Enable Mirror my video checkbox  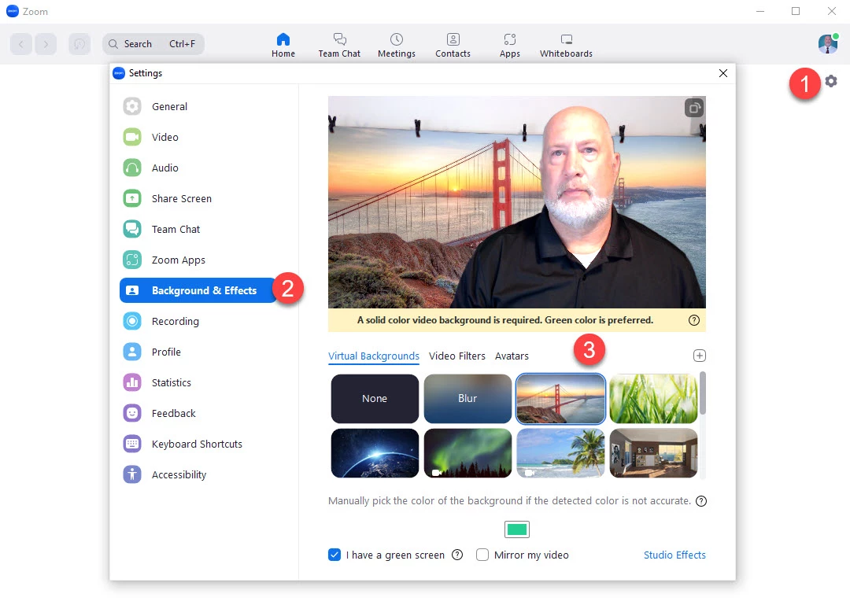pos(482,555)
